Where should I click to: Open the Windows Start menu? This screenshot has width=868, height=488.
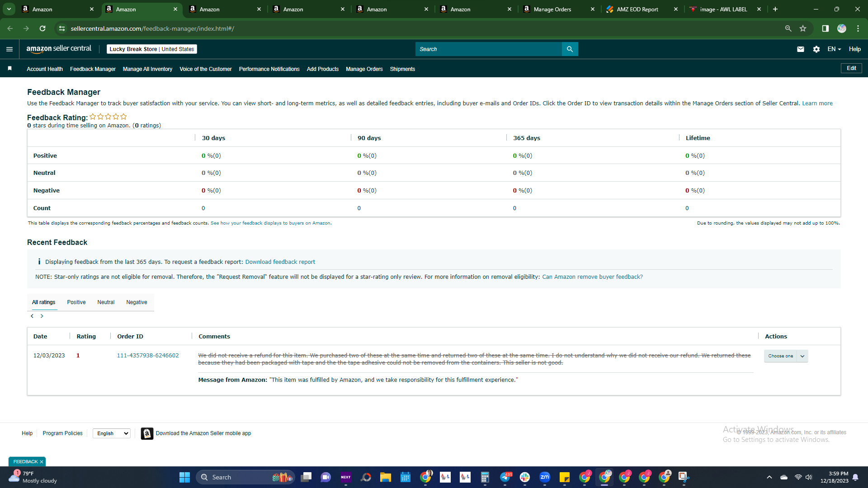(x=184, y=477)
